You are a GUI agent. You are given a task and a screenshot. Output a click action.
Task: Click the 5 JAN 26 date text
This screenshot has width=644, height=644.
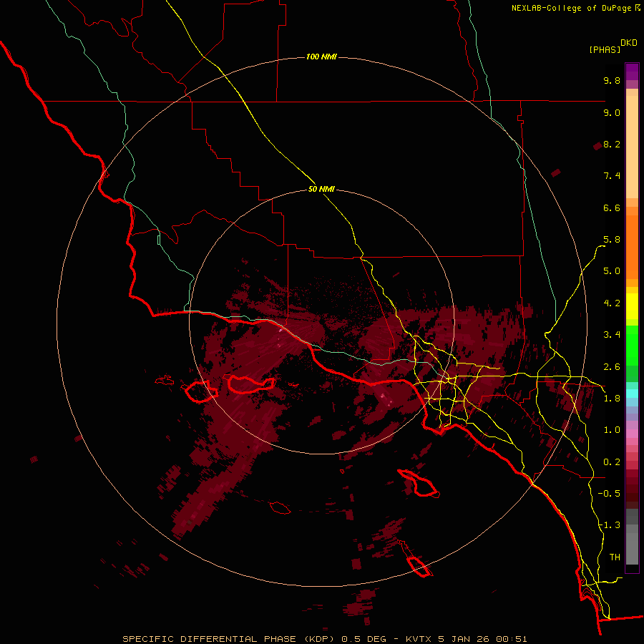[x=463, y=639]
